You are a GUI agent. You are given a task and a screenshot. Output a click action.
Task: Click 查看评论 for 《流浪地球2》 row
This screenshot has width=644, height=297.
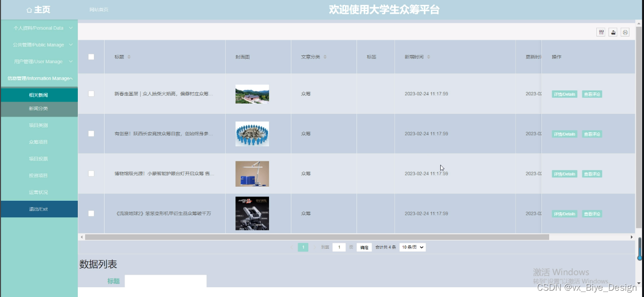592,214
